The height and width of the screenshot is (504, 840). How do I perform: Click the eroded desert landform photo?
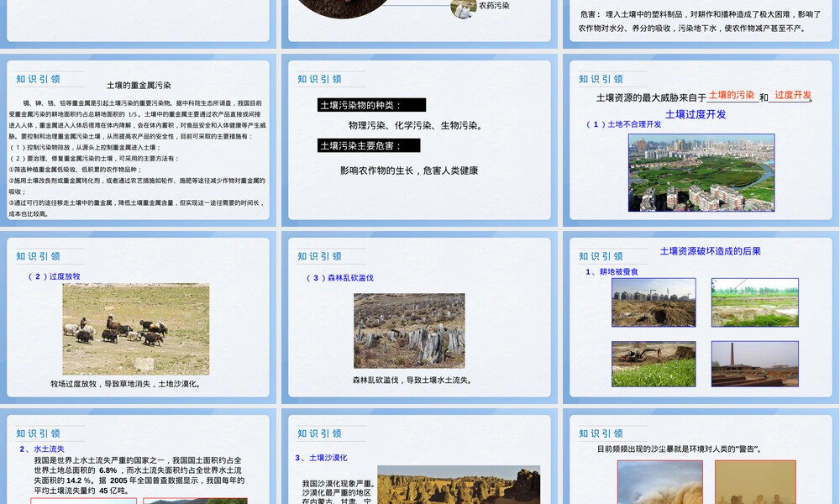[x=459, y=485]
